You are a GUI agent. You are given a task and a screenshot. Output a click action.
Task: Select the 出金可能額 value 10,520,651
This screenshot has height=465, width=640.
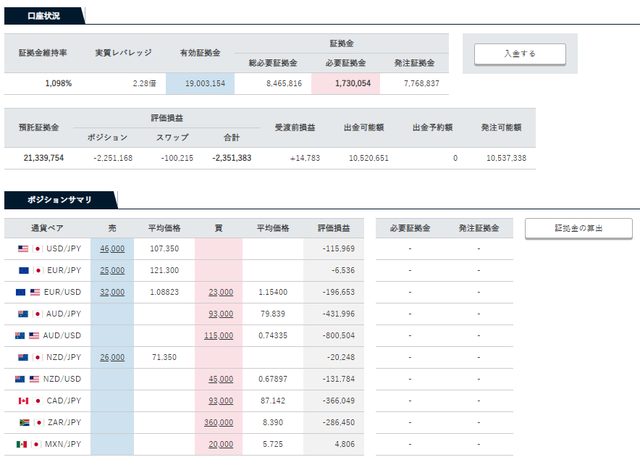click(369, 158)
